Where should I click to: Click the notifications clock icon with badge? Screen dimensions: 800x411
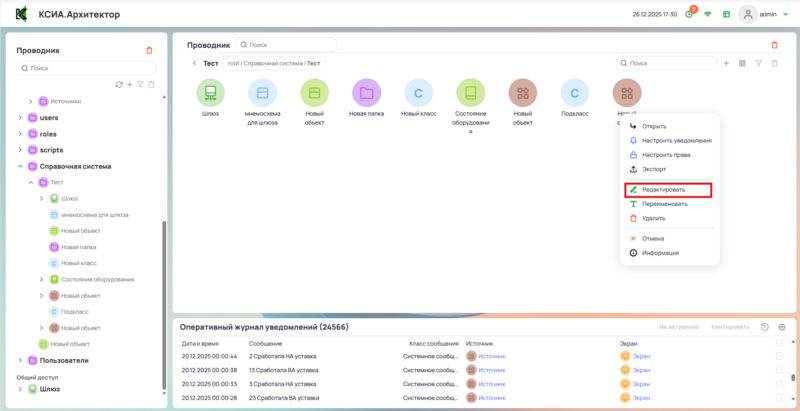tap(689, 15)
